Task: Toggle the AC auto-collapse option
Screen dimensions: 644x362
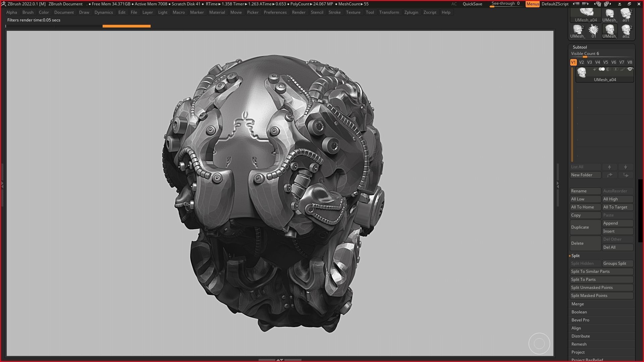Action: pos(454,4)
